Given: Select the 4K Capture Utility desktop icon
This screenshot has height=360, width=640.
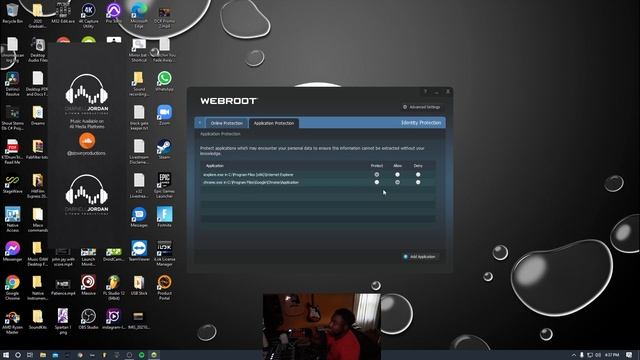Looking at the screenshot, I should 89,15.
